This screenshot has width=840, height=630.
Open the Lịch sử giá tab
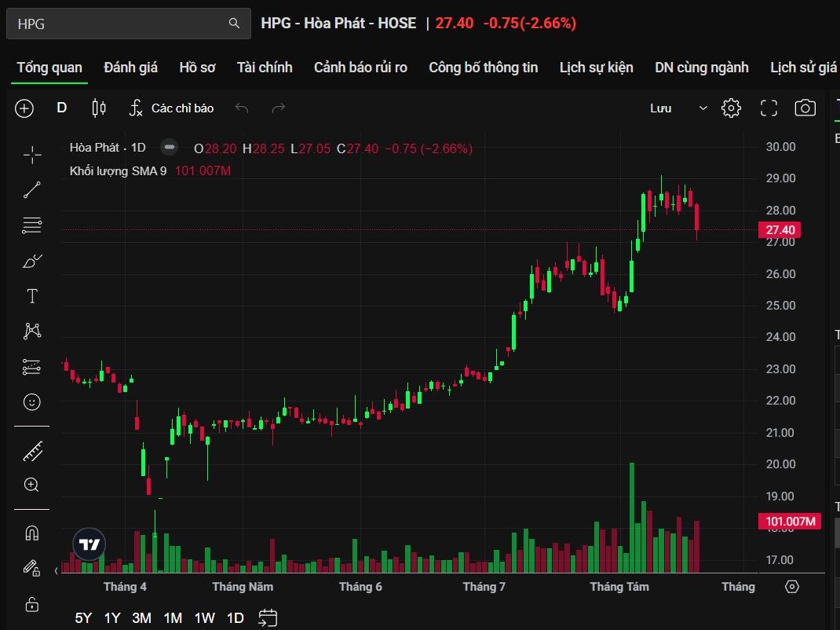point(803,68)
